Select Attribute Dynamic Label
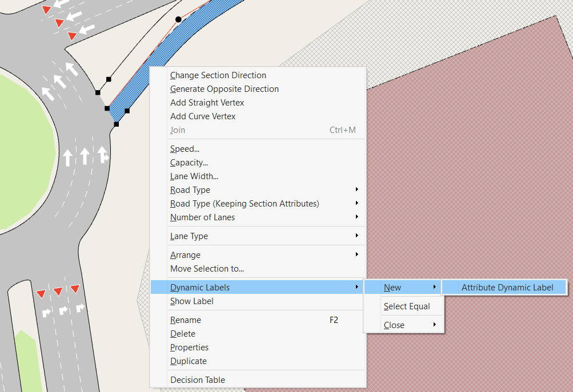Image resolution: width=573 pixels, height=392 pixels. (x=504, y=287)
